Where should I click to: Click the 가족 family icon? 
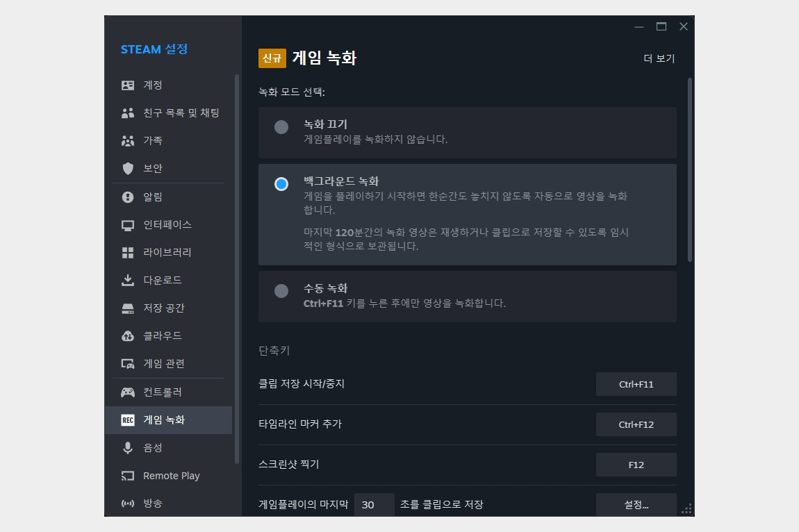[x=127, y=141]
